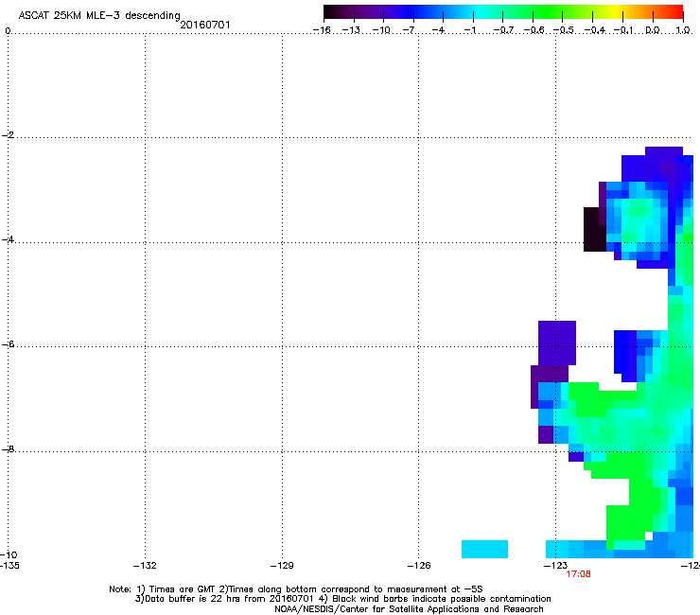Click the color bar label -13

(351, 30)
